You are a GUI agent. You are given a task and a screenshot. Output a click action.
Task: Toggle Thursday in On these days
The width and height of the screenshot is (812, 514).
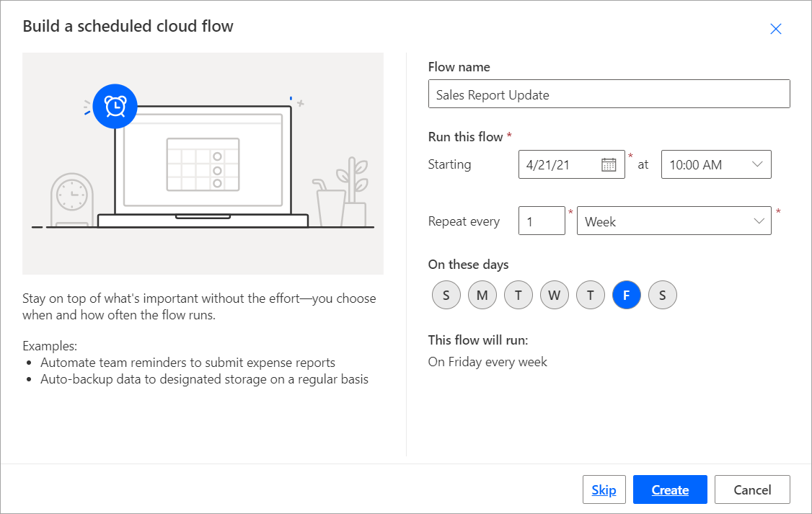[x=590, y=295]
